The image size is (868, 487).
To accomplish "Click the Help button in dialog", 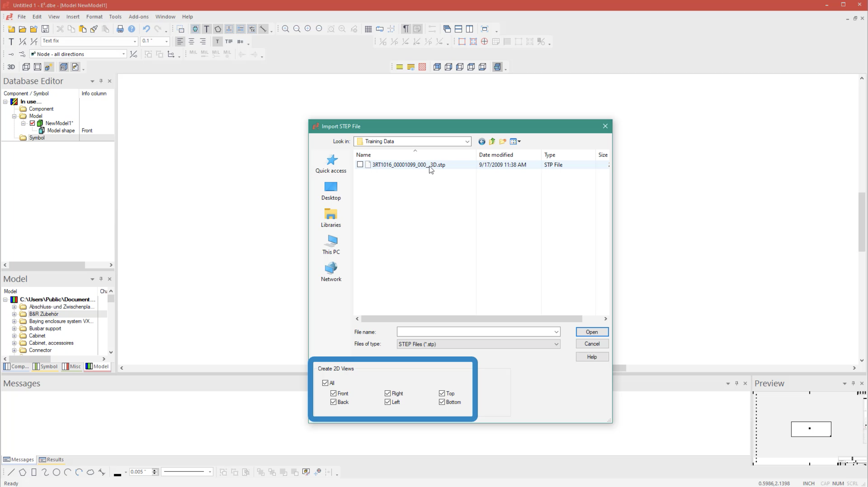I will tap(592, 357).
